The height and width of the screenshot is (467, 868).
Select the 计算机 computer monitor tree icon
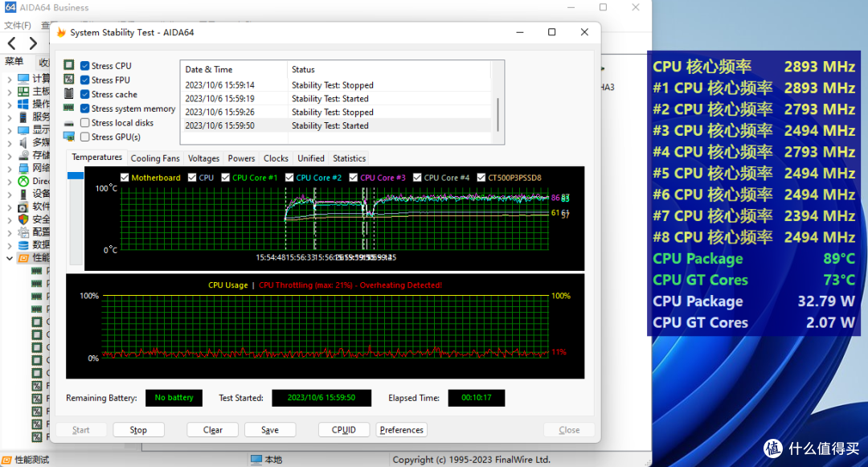pos(23,79)
